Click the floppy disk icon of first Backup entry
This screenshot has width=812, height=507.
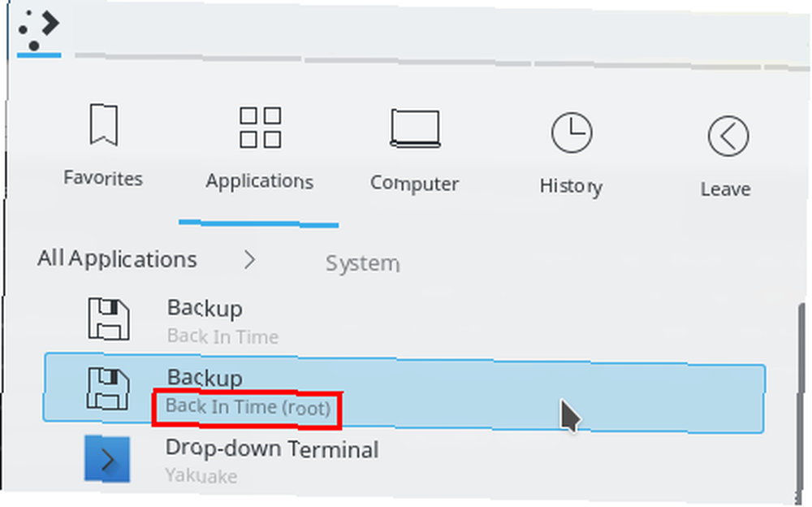[x=108, y=318]
